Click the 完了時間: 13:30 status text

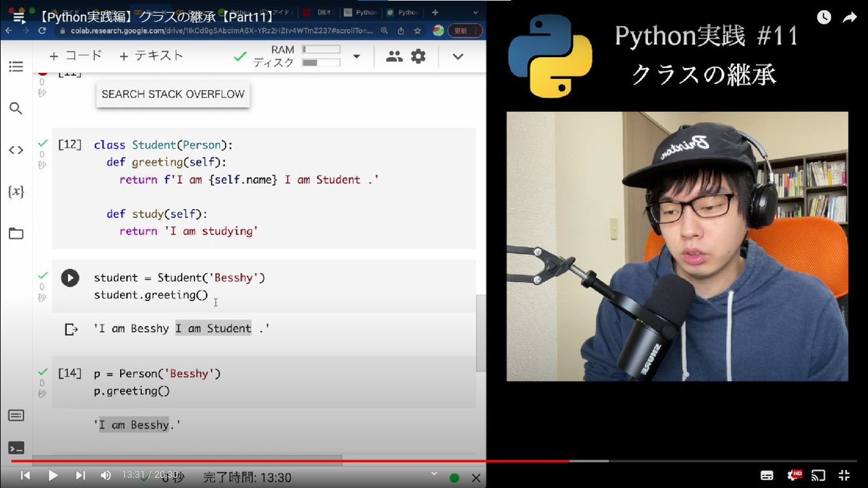pos(247,478)
